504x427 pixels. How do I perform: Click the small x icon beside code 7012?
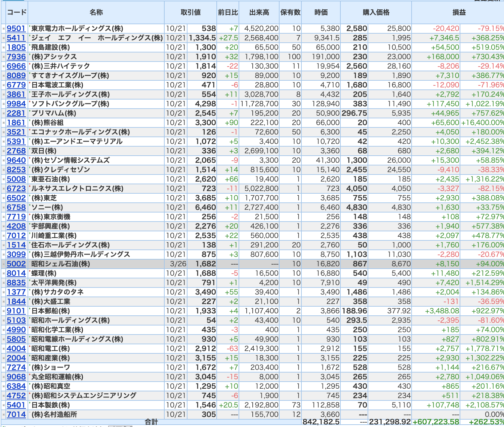[4, 236]
